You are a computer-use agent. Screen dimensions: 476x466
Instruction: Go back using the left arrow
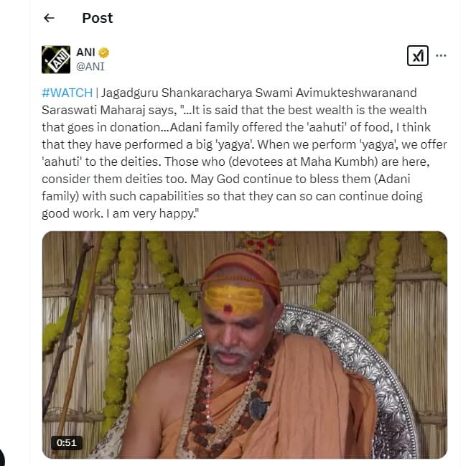49,18
